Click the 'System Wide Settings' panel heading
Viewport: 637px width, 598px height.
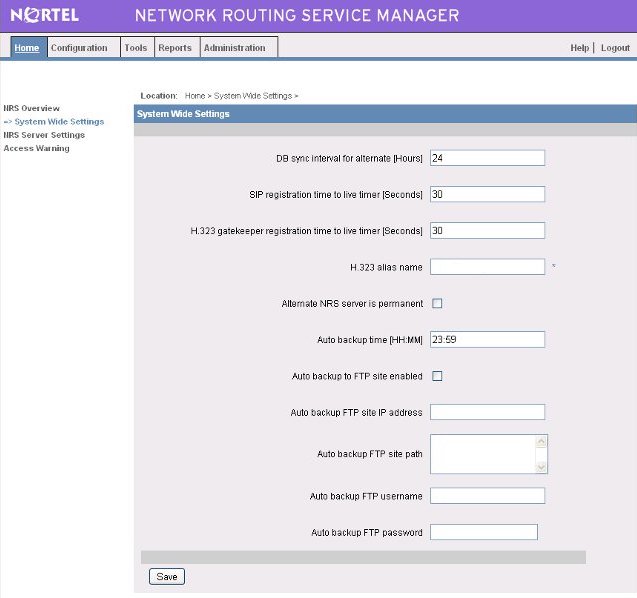pos(183,114)
